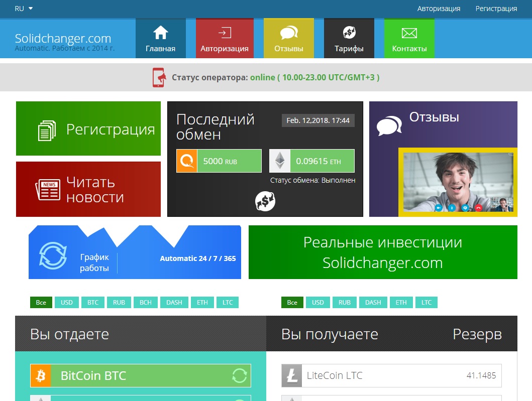Image resolution: width=532 pixels, height=401 pixels.
Task: Click the white speech bubbles icon in purple panel
Action: (389, 126)
